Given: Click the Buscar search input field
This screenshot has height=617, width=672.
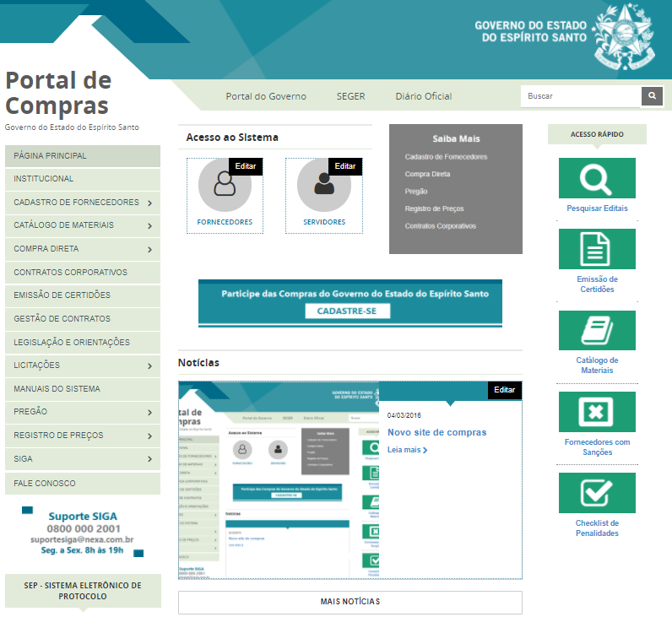Looking at the screenshot, I should click(580, 96).
